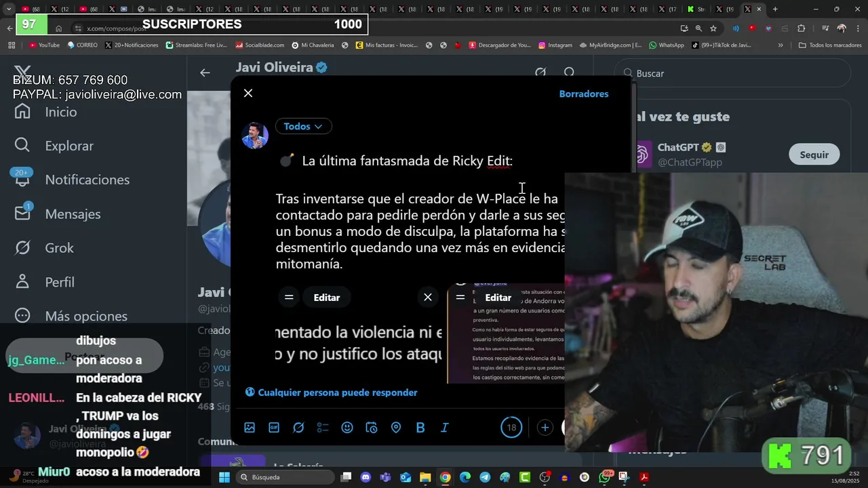Open WhatsApp from taskbar
Image resolution: width=868 pixels, height=488 pixels.
coord(604,477)
